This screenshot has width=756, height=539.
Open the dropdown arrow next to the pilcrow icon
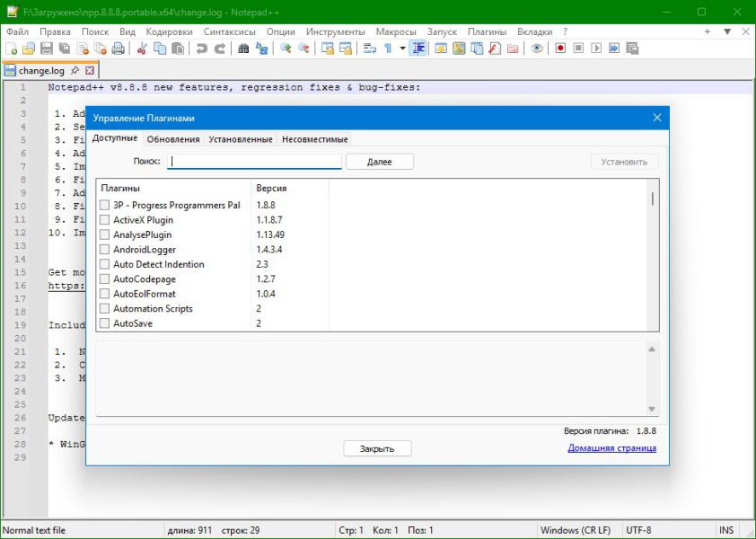point(402,49)
